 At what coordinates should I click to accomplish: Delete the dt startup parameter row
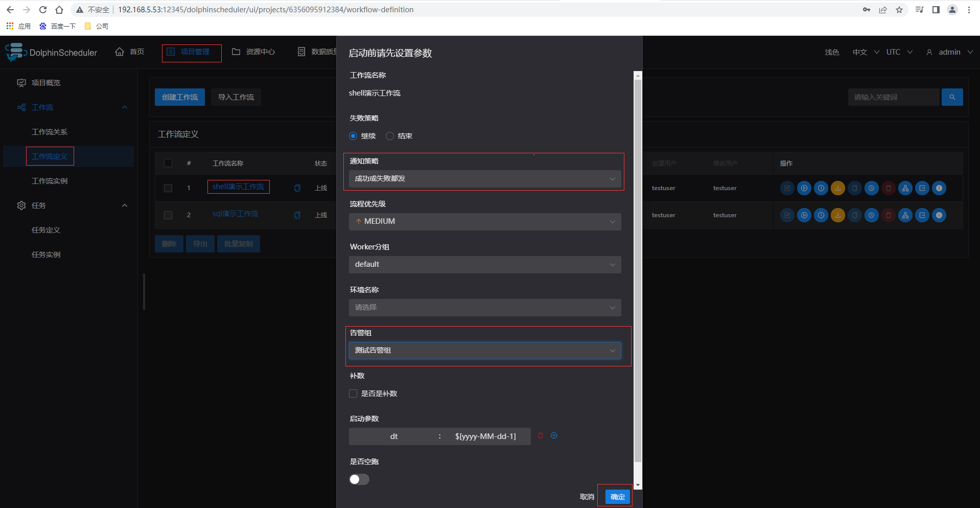541,436
